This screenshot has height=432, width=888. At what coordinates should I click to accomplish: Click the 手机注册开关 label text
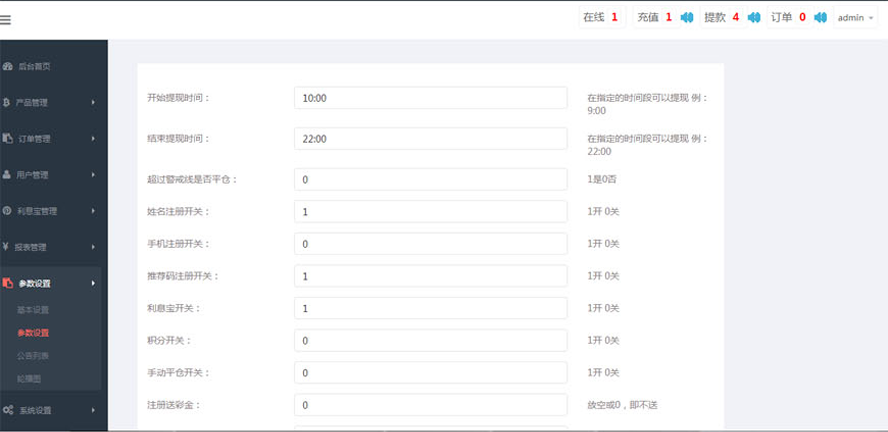(x=178, y=244)
